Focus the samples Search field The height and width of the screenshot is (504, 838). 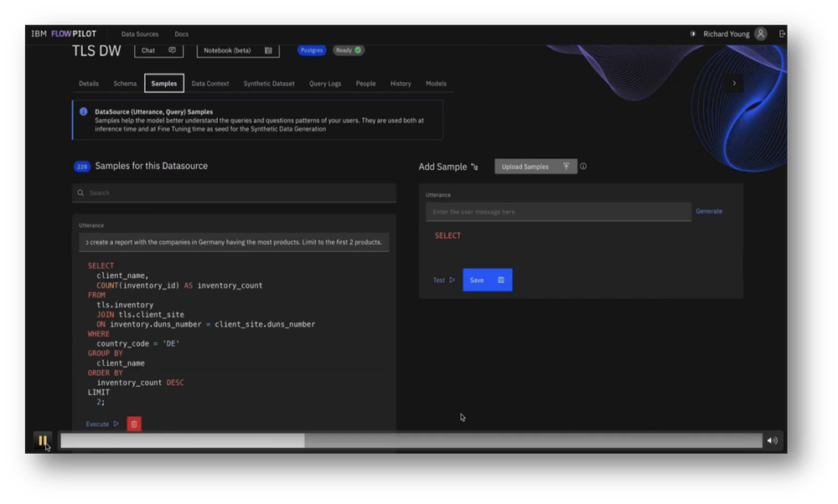pyautogui.click(x=234, y=193)
